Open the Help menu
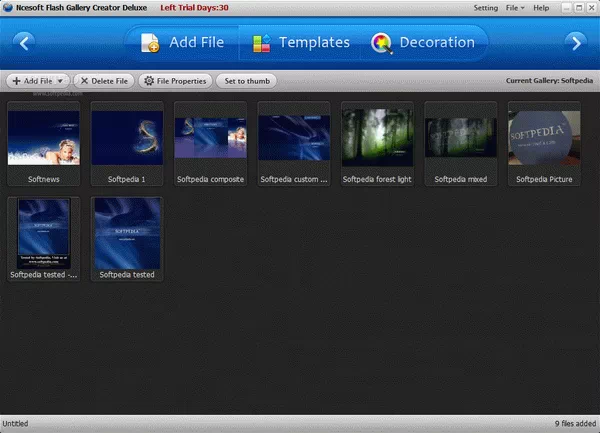Image resolution: width=600 pixels, height=433 pixels. pos(541,7)
